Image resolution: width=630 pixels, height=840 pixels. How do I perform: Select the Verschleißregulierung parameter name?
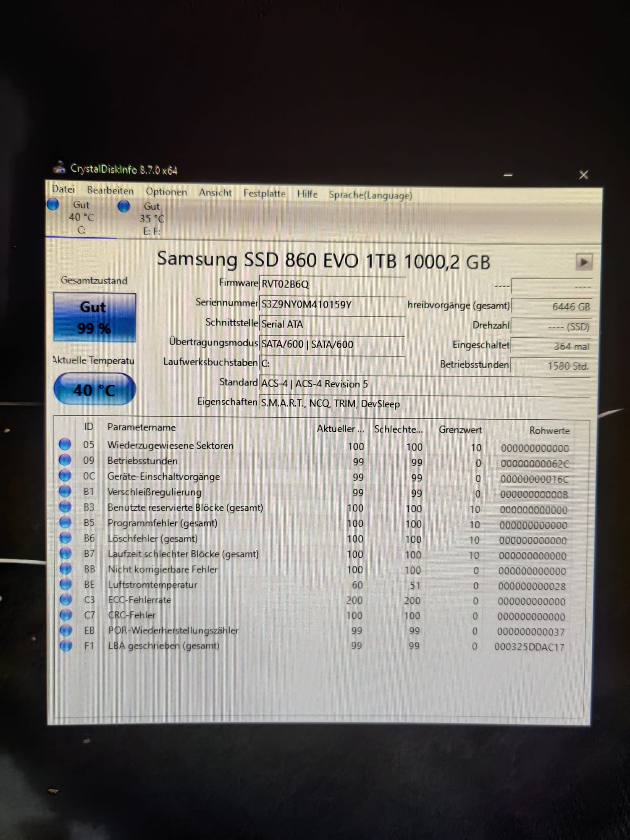(x=155, y=492)
